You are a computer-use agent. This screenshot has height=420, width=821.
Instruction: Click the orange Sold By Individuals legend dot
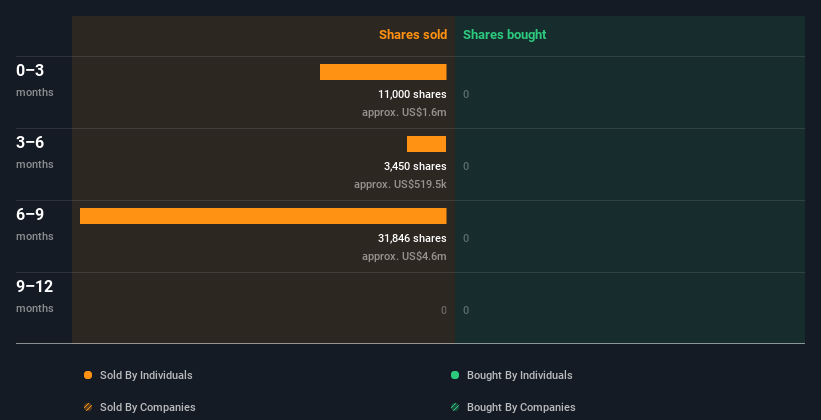tap(88, 375)
